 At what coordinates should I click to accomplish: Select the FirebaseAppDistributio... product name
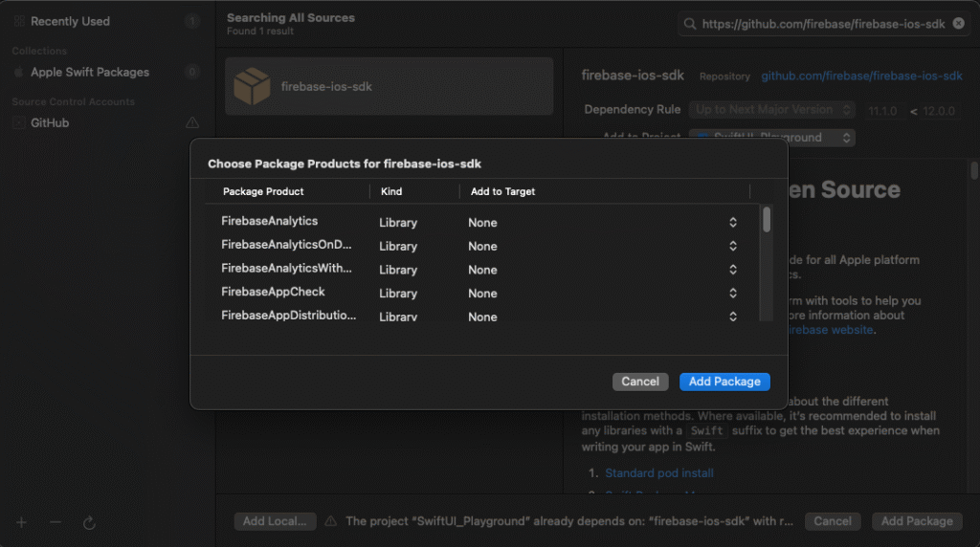[288, 316]
